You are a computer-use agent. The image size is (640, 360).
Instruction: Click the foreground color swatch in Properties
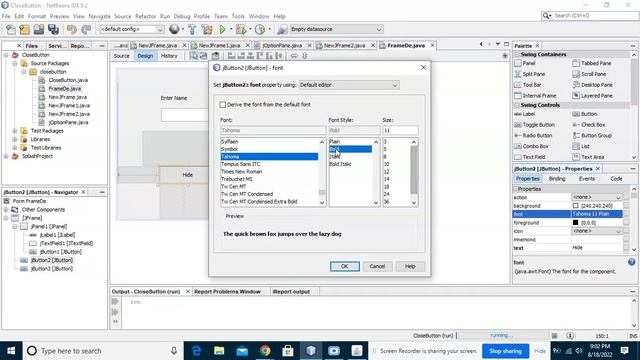pyautogui.click(x=575, y=223)
